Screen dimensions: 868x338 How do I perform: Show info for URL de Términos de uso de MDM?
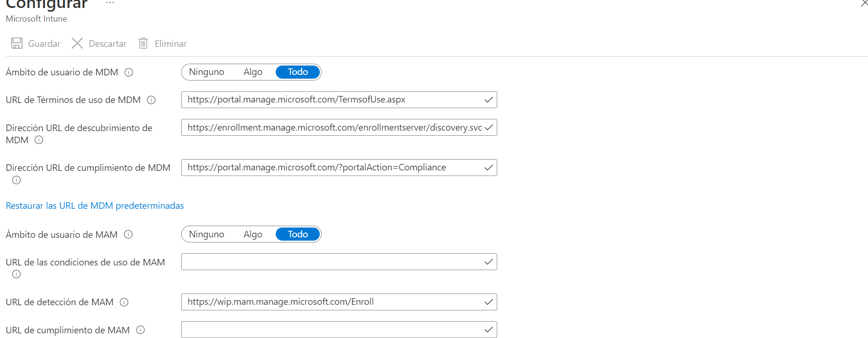click(x=151, y=100)
